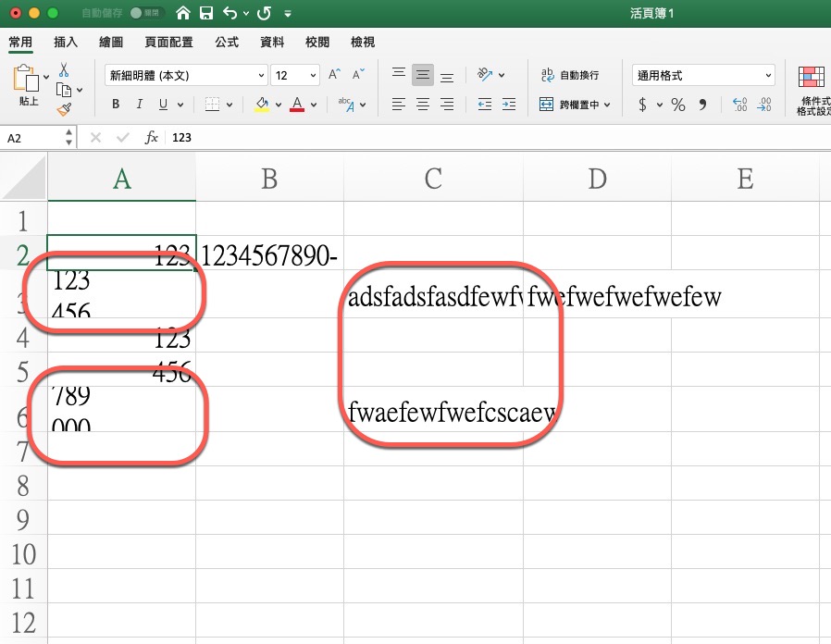This screenshot has width=831, height=644.
Task: Open the quick access toolbar customize arrow
Action: pyautogui.click(x=288, y=14)
